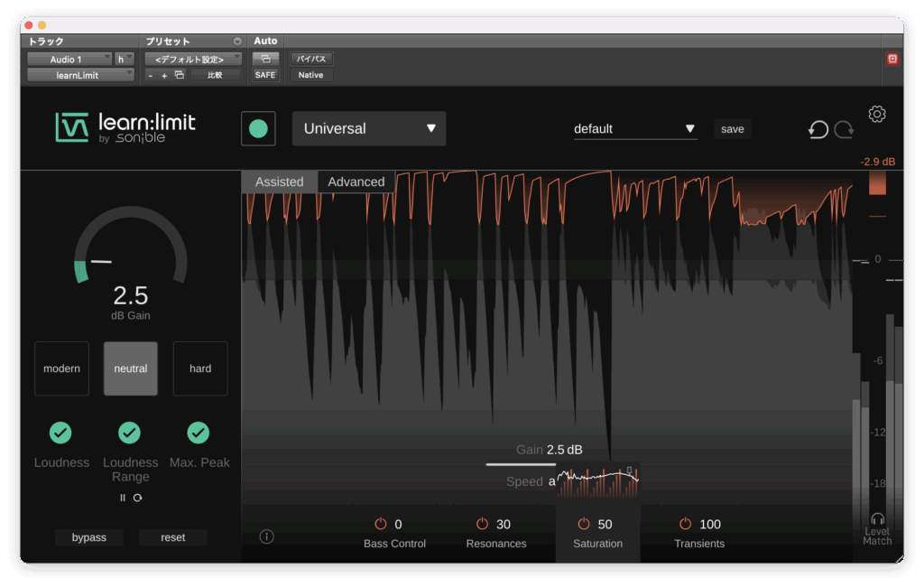Click the reset button

tap(172, 537)
